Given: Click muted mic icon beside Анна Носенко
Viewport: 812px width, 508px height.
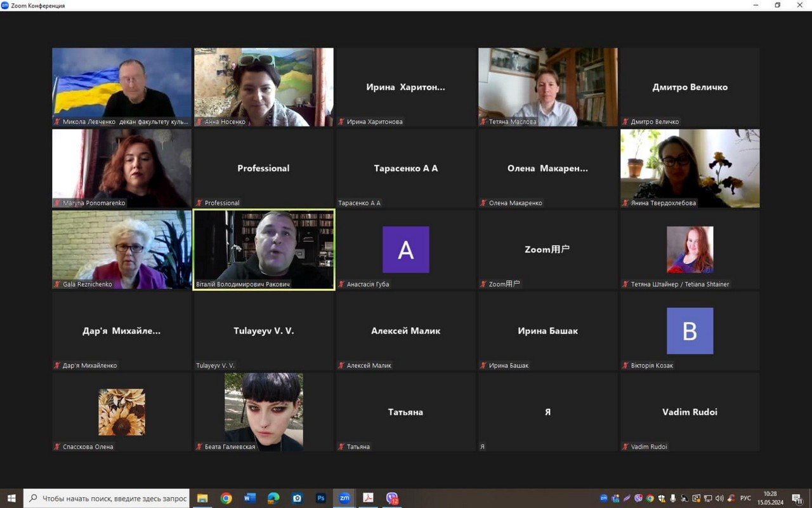Looking at the screenshot, I should (x=199, y=122).
